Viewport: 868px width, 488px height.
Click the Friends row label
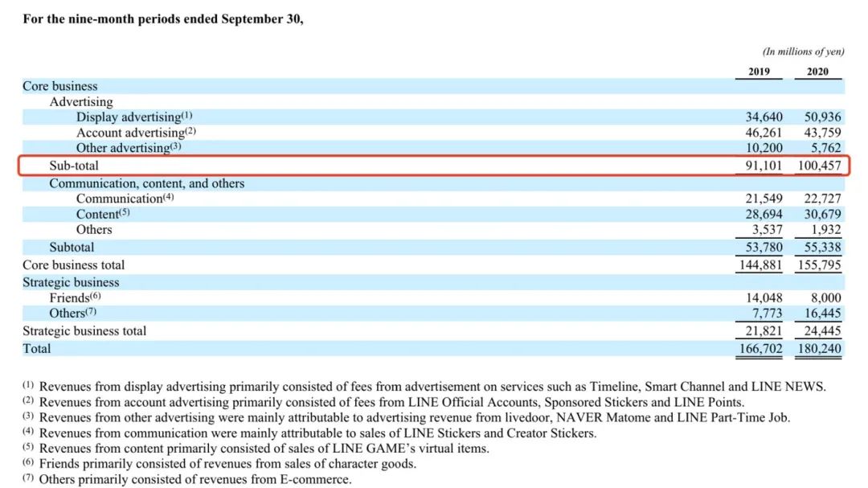tap(75, 297)
